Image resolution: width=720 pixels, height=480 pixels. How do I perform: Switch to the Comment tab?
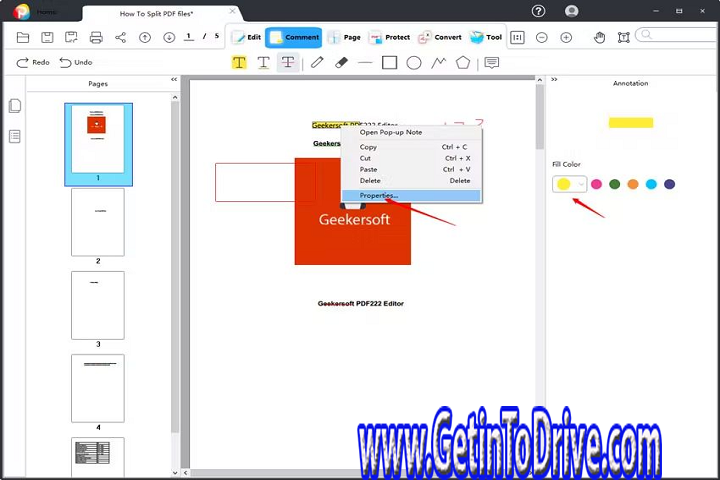click(293, 37)
